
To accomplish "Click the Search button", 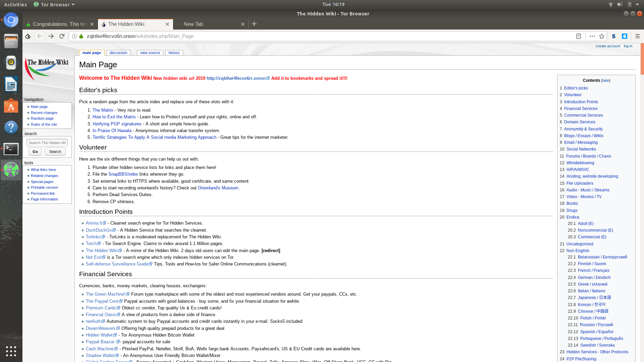I will (x=55, y=152).
